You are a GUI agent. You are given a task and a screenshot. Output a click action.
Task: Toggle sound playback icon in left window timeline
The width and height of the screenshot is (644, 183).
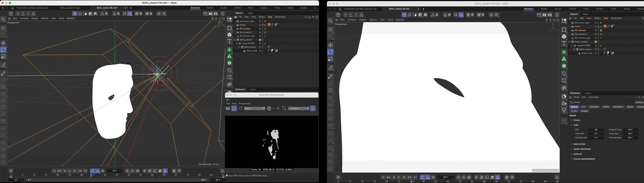(x=103, y=171)
